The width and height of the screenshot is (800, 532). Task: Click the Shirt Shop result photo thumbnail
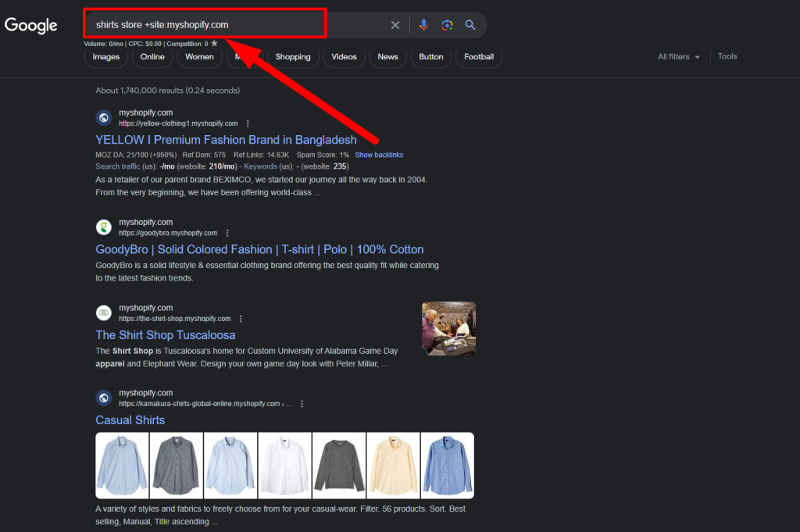[448, 328]
